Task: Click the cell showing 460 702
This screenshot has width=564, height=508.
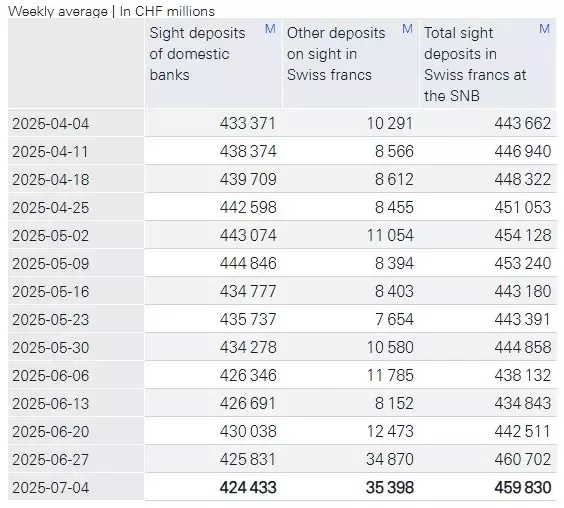Action: 523,459
